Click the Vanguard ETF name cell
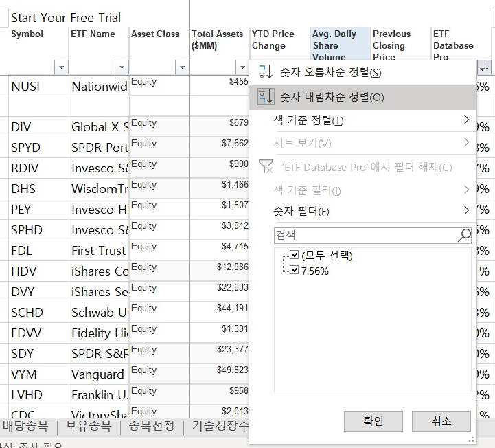 click(x=99, y=374)
